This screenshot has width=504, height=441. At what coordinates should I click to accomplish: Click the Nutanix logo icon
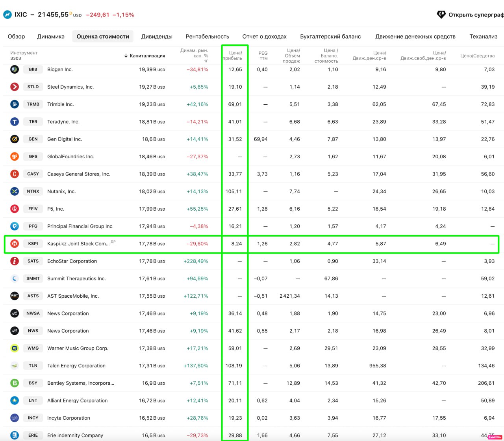(x=15, y=191)
